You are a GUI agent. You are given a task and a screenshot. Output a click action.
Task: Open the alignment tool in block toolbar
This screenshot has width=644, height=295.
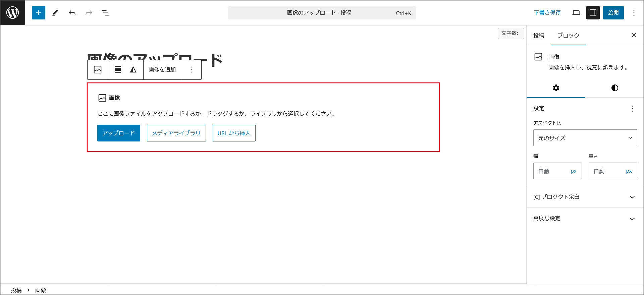coord(118,69)
